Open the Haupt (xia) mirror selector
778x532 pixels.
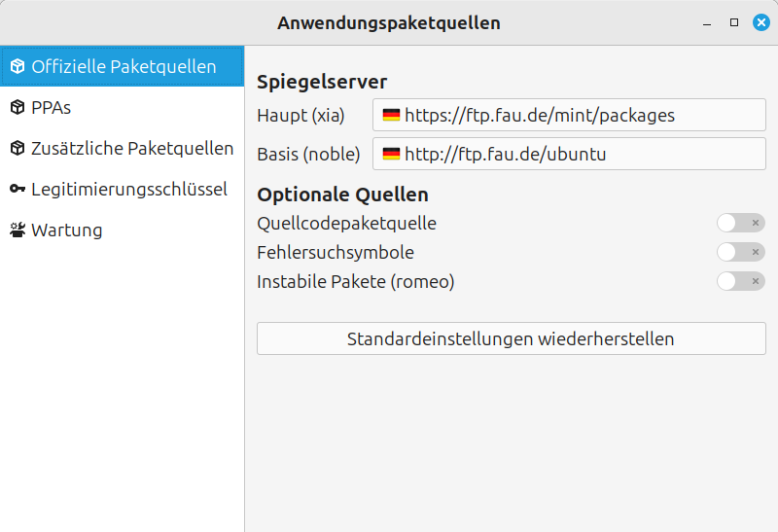pos(569,116)
